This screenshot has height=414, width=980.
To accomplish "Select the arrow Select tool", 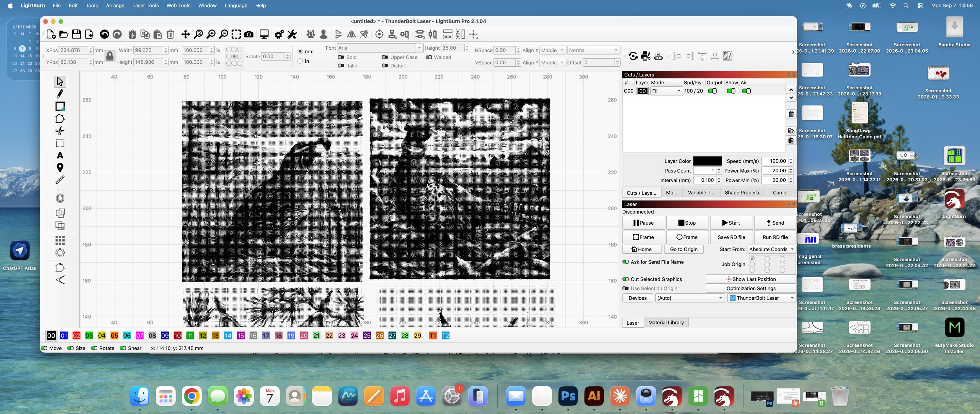I will click(60, 81).
